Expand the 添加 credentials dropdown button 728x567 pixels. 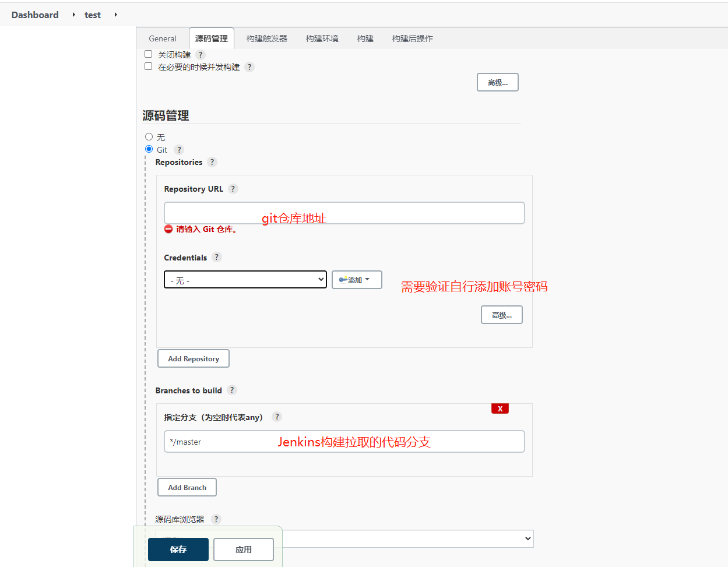357,280
